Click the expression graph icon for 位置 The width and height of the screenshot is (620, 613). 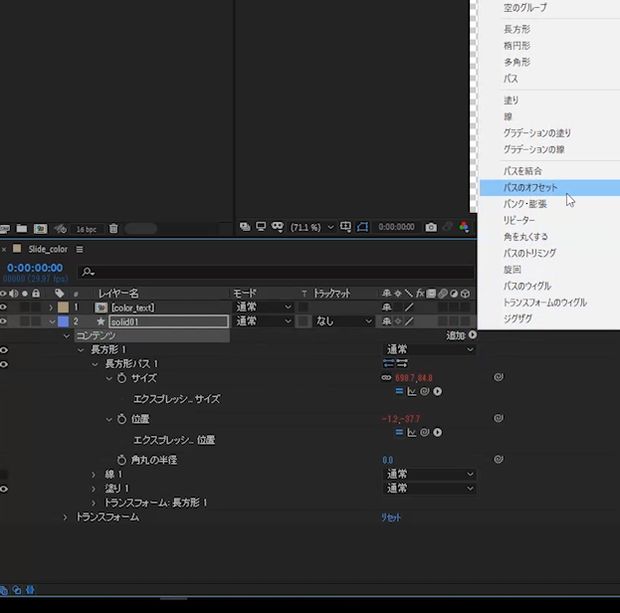coord(412,432)
